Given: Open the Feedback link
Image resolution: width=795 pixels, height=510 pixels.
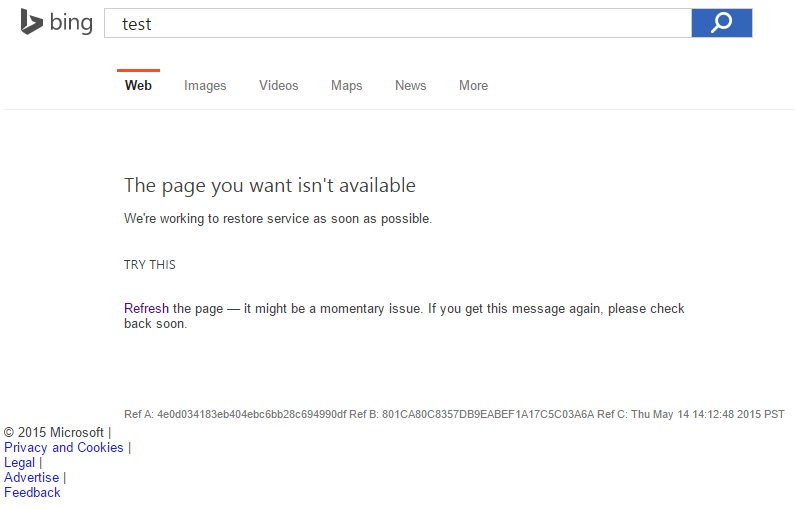Looking at the screenshot, I should pos(32,492).
